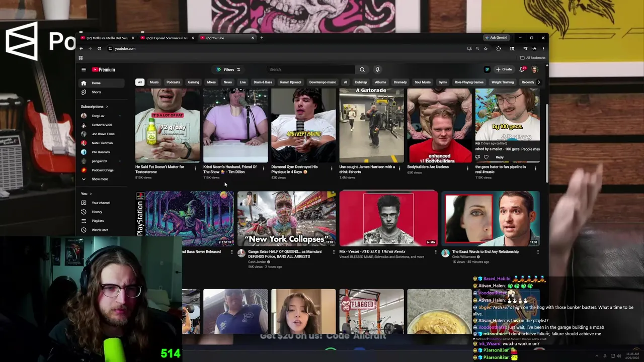
Task: Reload the page in Chrome
Action: click(x=99, y=49)
